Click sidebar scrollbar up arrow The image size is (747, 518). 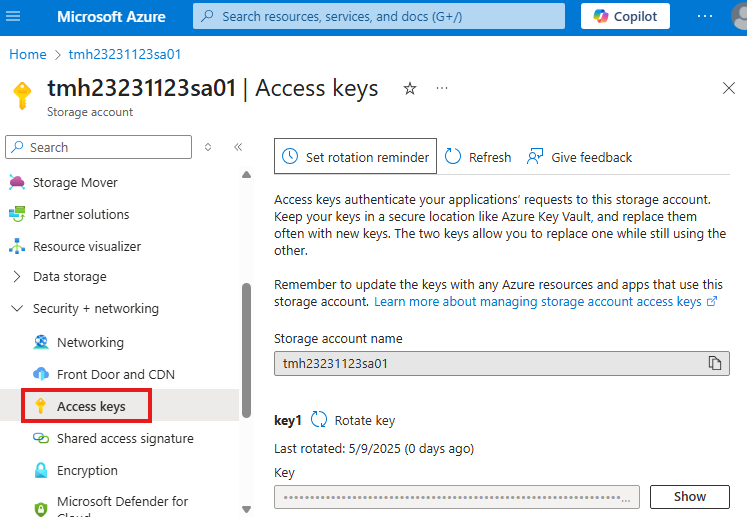point(246,175)
